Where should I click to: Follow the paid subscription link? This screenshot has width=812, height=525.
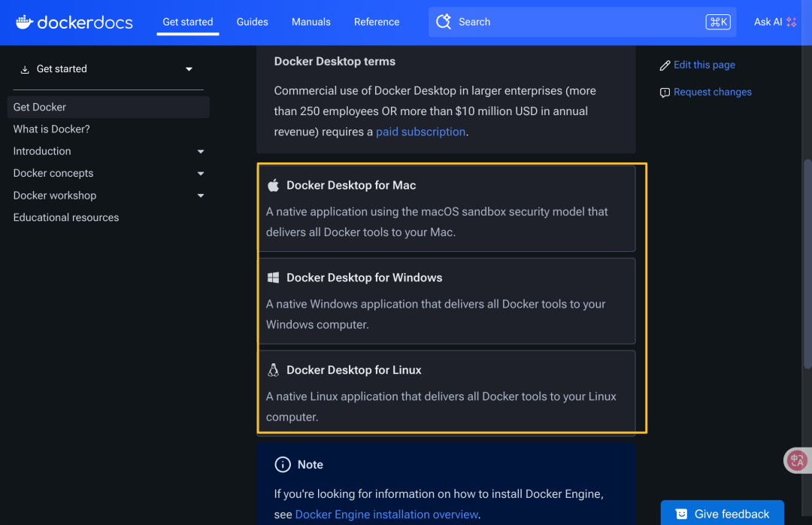click(x=420, y=132)
